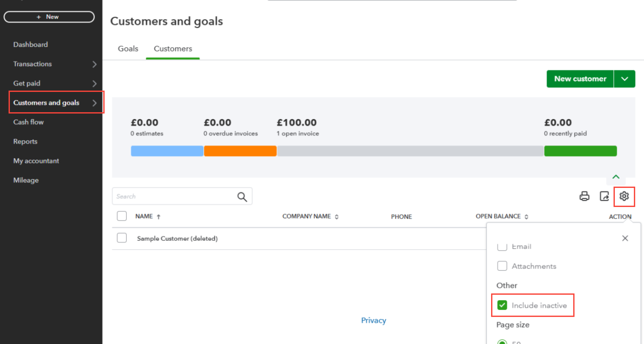Click the search magnifier icon

242,197
